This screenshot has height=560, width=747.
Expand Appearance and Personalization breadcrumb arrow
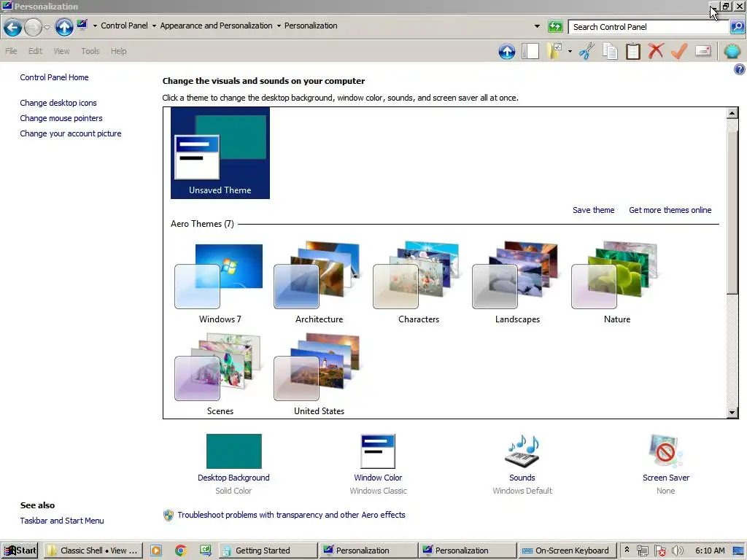click(x=279, y=26)
